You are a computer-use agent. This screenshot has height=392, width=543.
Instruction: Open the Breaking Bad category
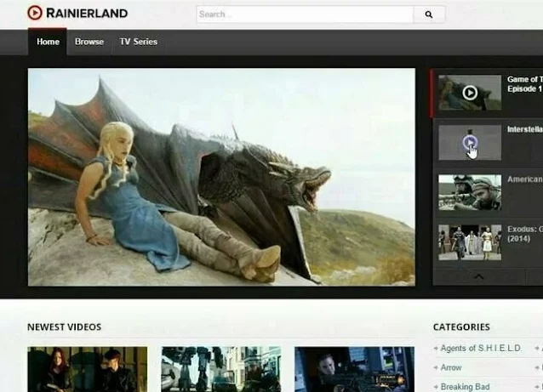tap(465, 387)
